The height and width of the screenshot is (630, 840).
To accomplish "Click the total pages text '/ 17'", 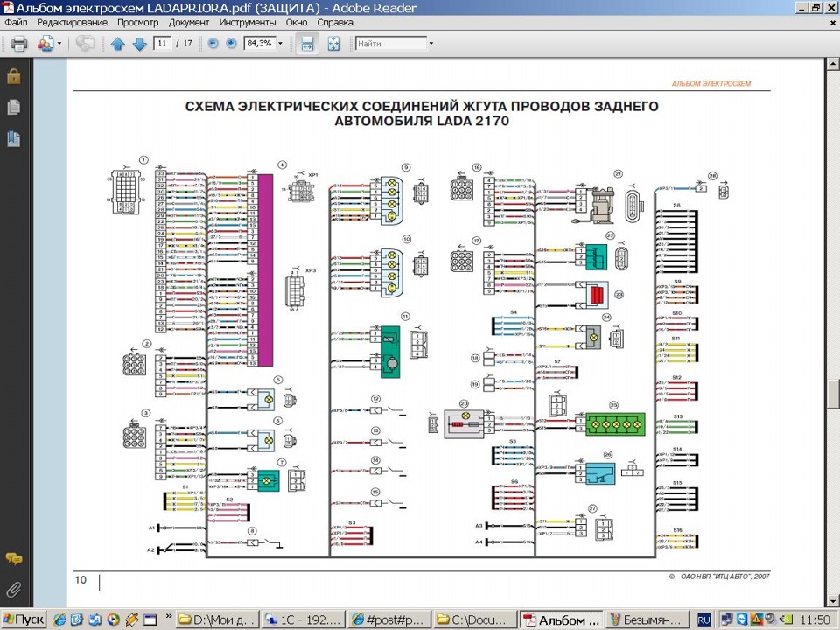I will (x=185, y=44).
